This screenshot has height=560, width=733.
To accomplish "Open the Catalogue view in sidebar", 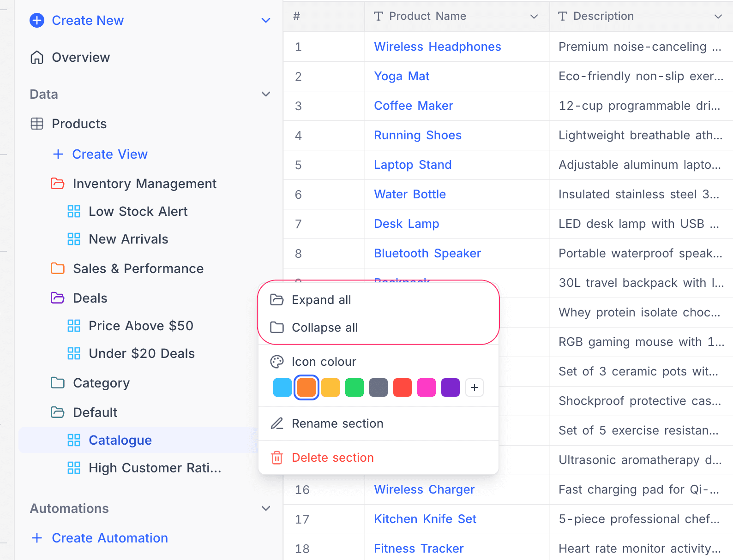I will 120,440.
